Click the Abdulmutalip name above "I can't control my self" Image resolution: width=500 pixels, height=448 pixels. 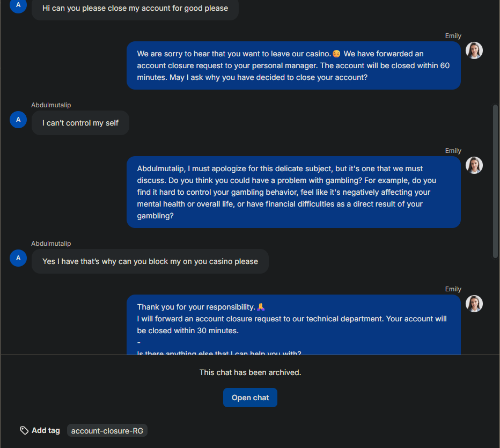pos(51,105)
